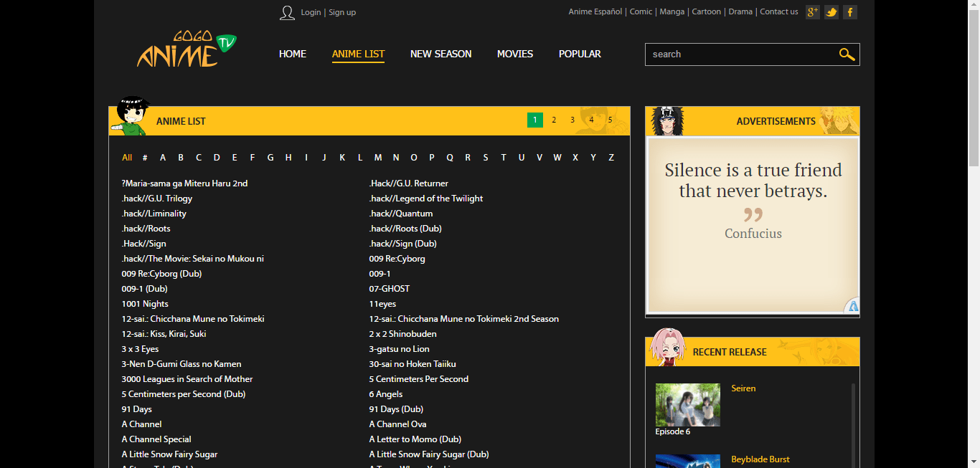Open the Facebook social icon
The width and height of the screenshot is (980, 468).
click(850, 12)
